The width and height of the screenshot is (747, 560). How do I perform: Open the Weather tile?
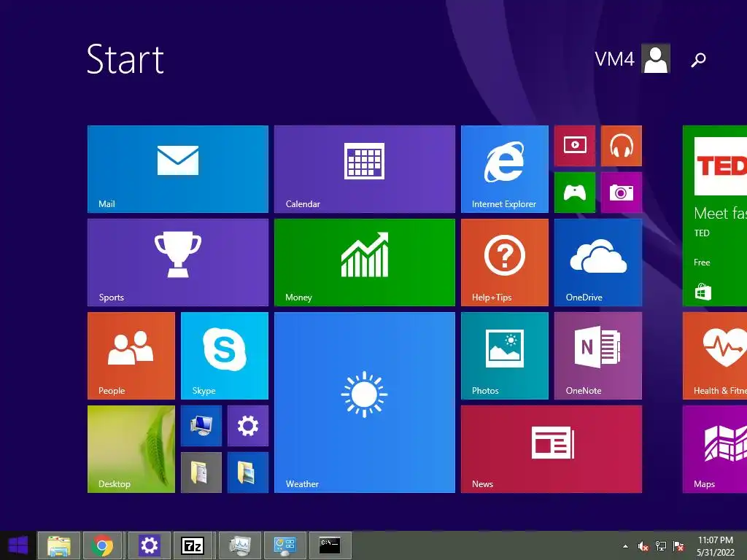click(365, 402)
